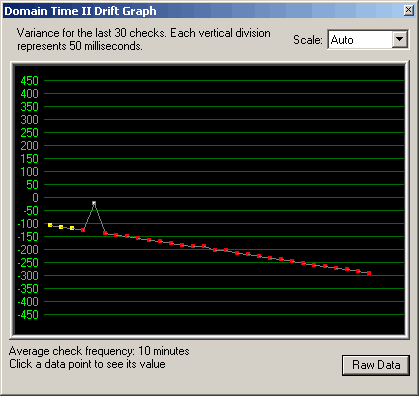Close the Drift Graph window
This screenshot has width=419, height=396.
[x=409, y=10]
